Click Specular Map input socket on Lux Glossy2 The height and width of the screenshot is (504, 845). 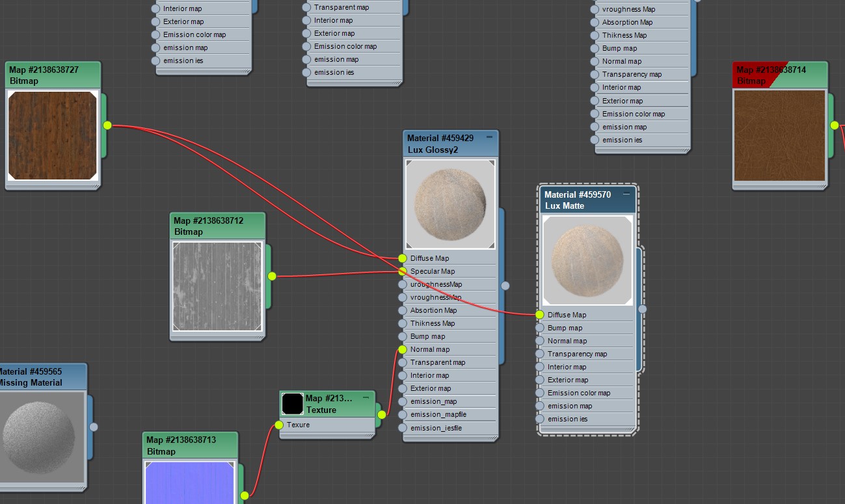point(403,271)
